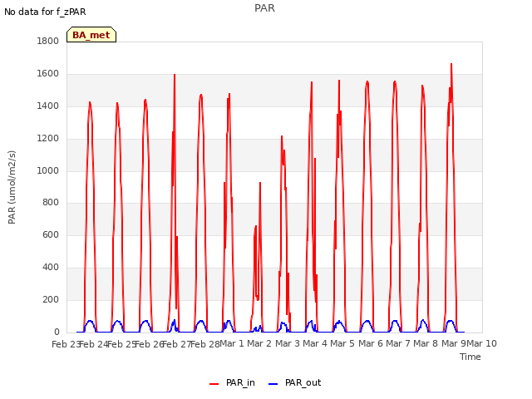The width and height of the screenshot is (532, 399).
Task: Click the 800 y-axis tick label
Action: point(51,203)
